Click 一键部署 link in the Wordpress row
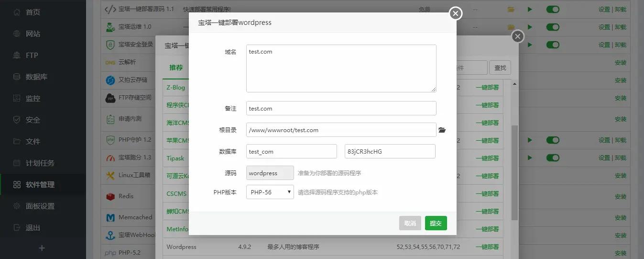This screenshot has height=259, width=644. [487, 247]
